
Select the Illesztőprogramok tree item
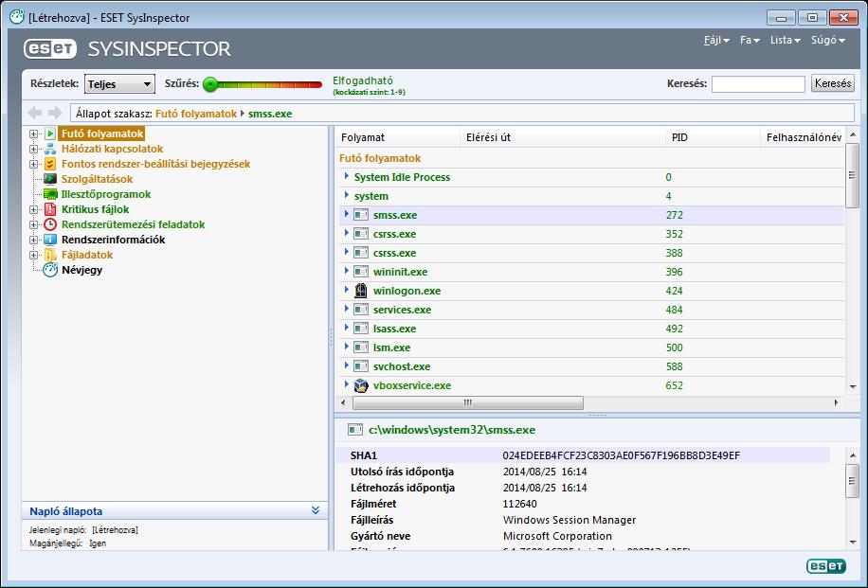[106, 194]
